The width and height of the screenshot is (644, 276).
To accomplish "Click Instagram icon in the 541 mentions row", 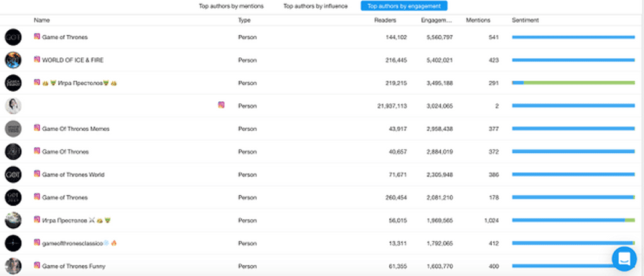I will pos(37,36).
